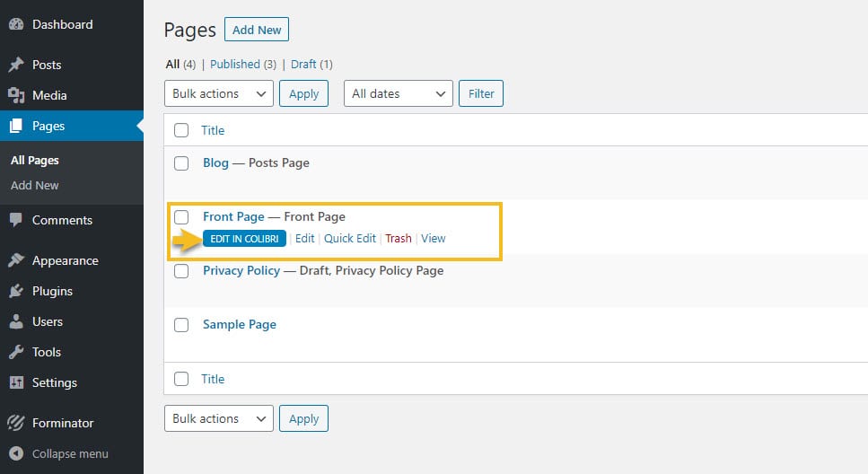Click the Users person icon

17,321
